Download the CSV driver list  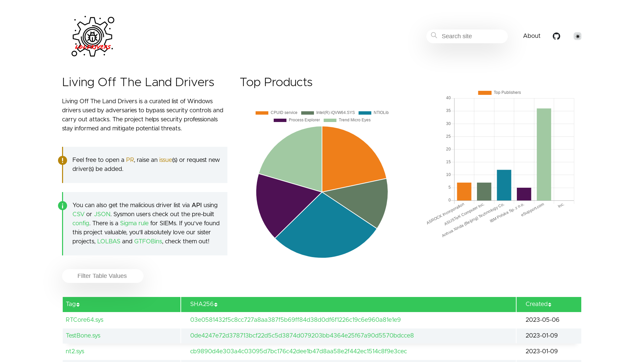coord(78,215)
